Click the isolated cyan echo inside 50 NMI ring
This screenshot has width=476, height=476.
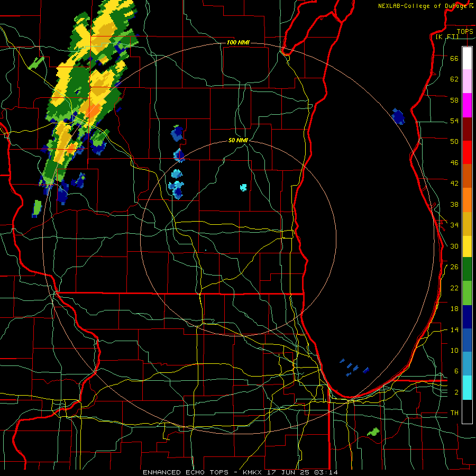point(243,187)
